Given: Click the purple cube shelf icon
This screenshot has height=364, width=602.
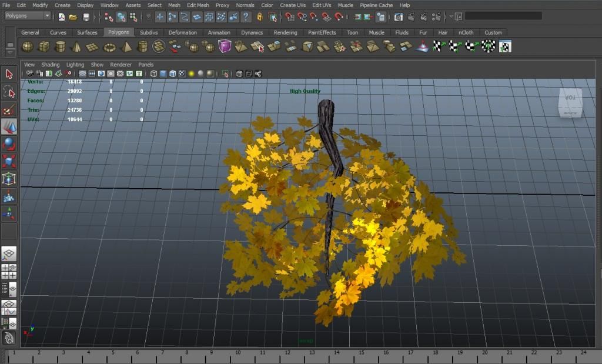Looking at the screenshot, I should pos(225,46).
